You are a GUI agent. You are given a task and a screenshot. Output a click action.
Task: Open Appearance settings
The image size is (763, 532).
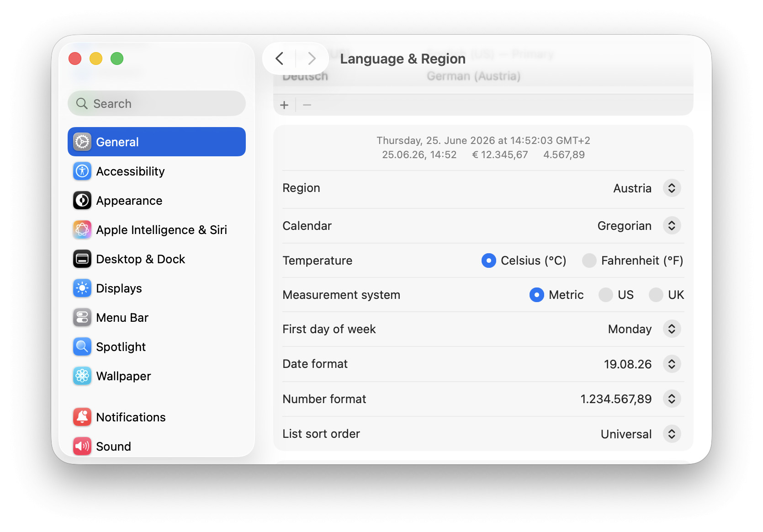point(157,201)
